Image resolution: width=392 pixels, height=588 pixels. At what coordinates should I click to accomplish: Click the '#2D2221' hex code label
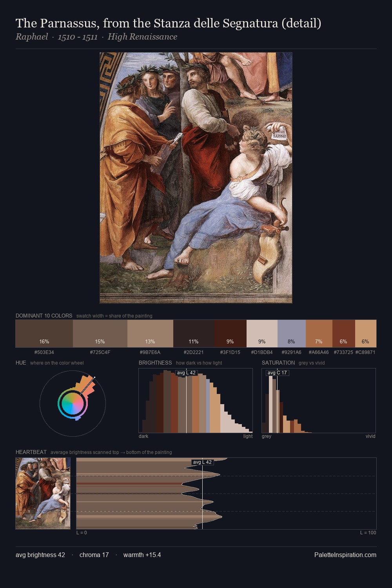194,352
